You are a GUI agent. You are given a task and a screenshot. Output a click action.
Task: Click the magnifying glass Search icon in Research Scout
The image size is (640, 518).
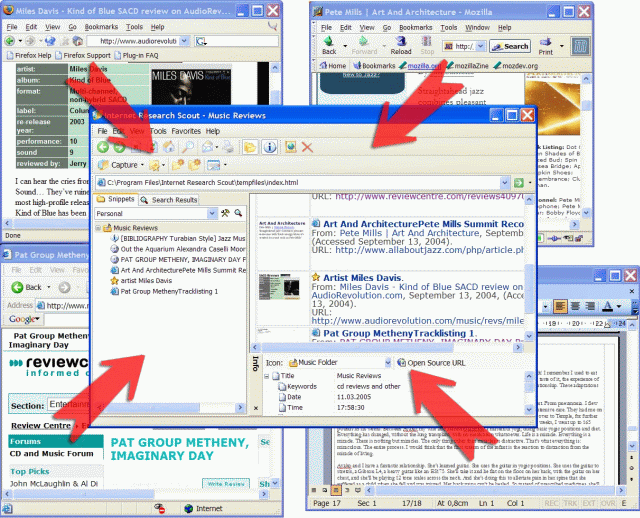click(x=188, y=147)
